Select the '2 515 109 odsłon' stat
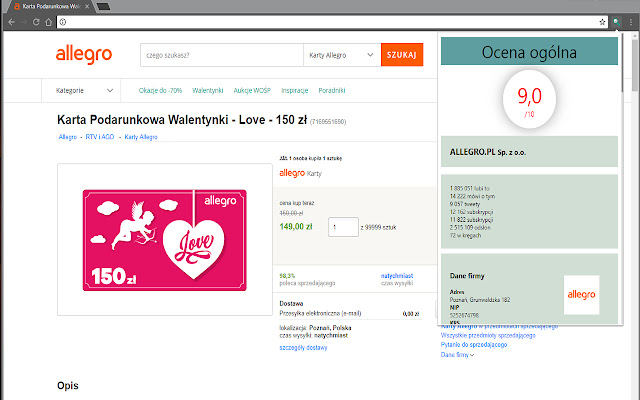This screenshot has width=640, height=400. point(470,228)
